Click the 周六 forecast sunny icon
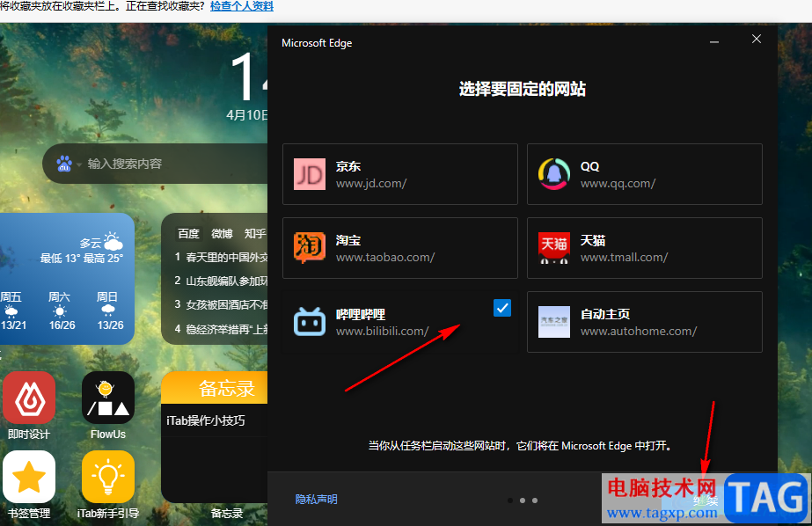 click(x=60, y=311)
